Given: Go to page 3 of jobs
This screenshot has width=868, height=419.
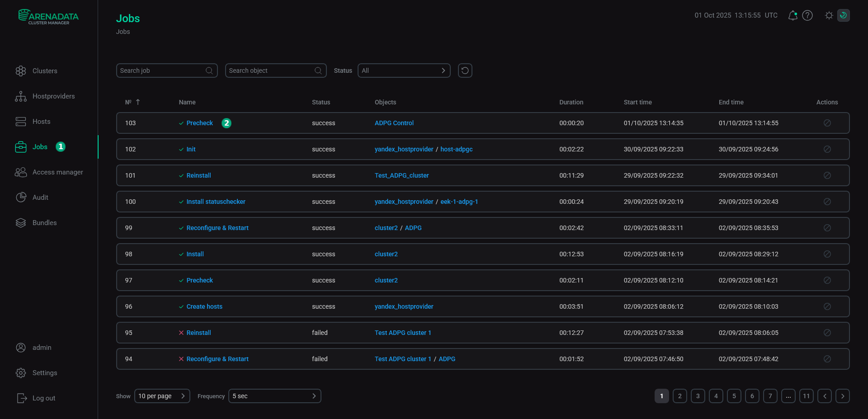Looking at the screenshot, I should (x=698, y=396).
